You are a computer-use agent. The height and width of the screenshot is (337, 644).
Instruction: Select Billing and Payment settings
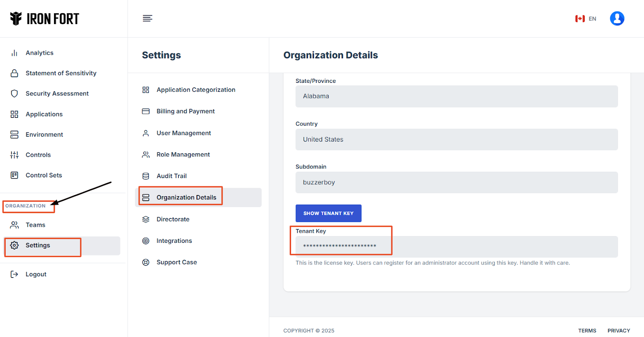click(x=186, y=111)
